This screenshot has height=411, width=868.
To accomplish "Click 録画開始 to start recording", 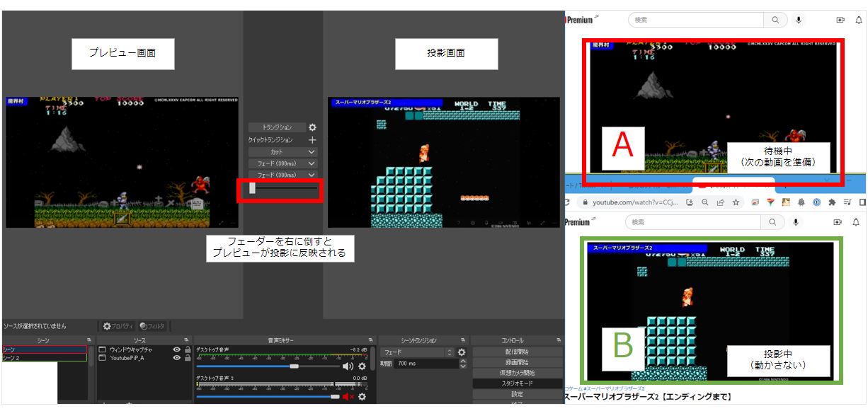I will (x=518, y=362).
